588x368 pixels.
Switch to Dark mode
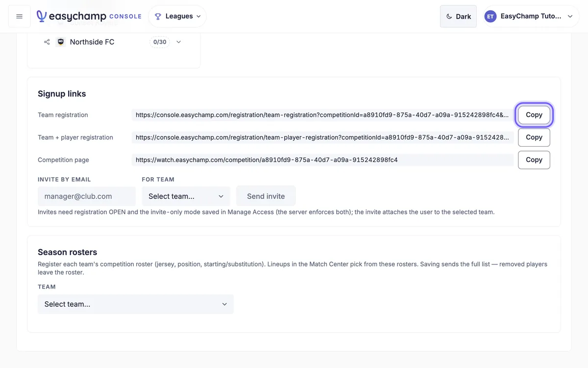click(458, 16)
